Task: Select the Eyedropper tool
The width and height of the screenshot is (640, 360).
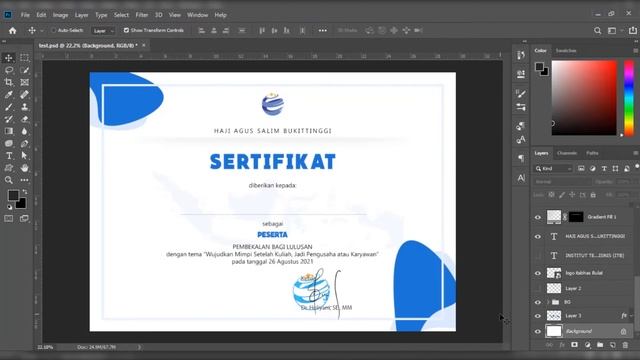Action: pos(9,95)
